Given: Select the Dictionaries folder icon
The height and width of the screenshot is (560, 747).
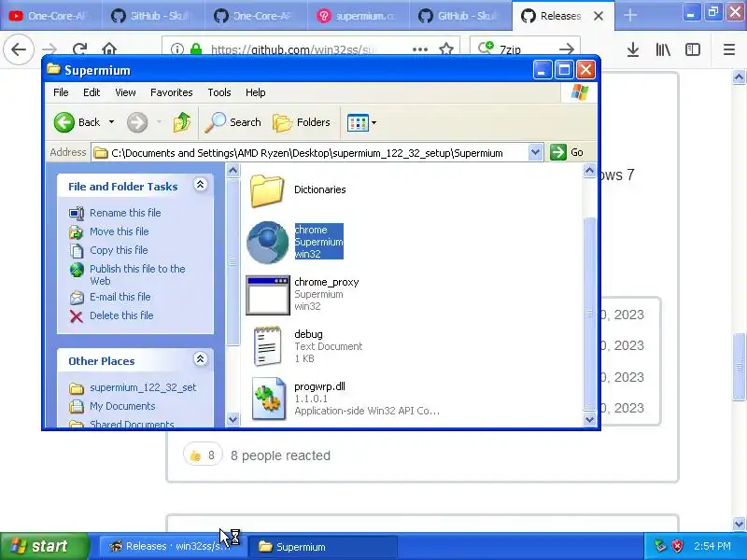Looking at the screenshot, I should pos(267,190).
